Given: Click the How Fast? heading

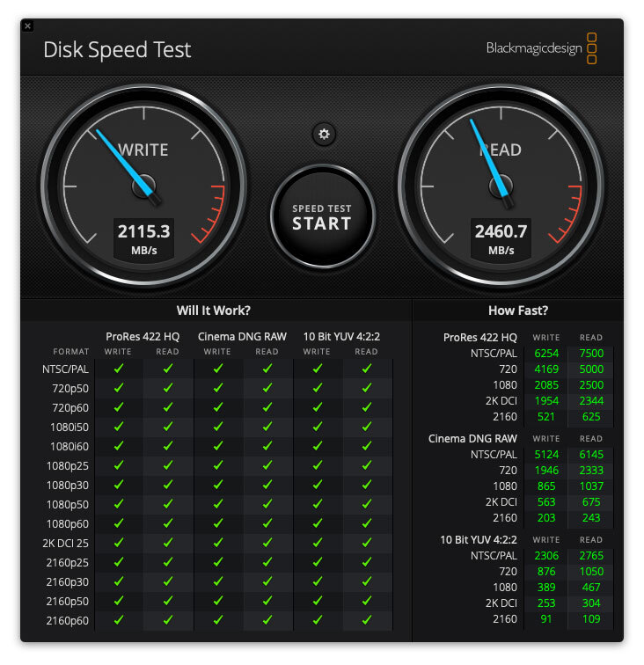Looking at the screenshot, I should pos(518,311).
